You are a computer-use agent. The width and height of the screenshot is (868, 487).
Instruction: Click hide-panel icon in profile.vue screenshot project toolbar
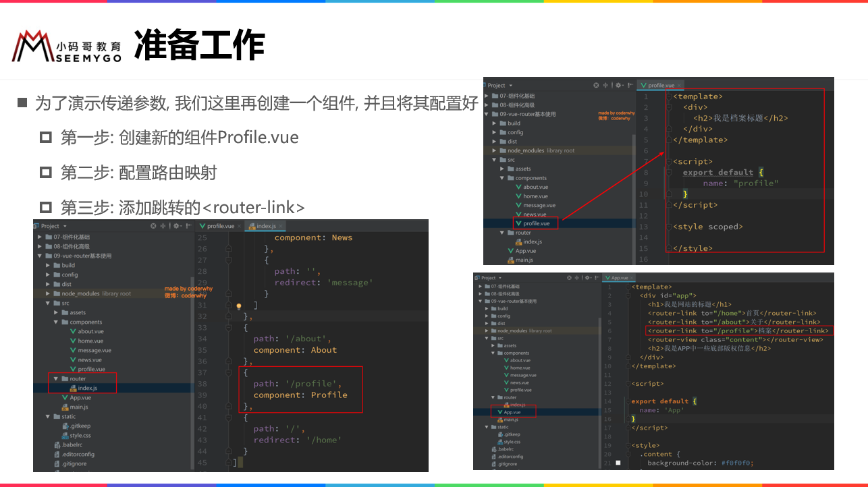coord(630,85)
